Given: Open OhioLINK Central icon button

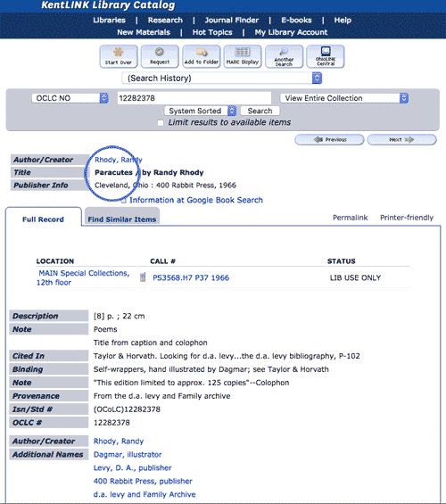Looking at the screenshot, I should click(326, 56).
